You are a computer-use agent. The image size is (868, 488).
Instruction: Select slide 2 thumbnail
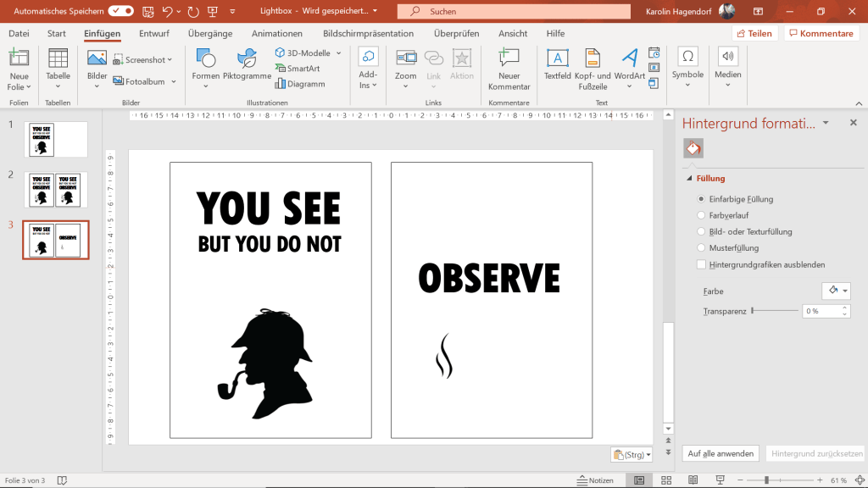coord(55,189)
